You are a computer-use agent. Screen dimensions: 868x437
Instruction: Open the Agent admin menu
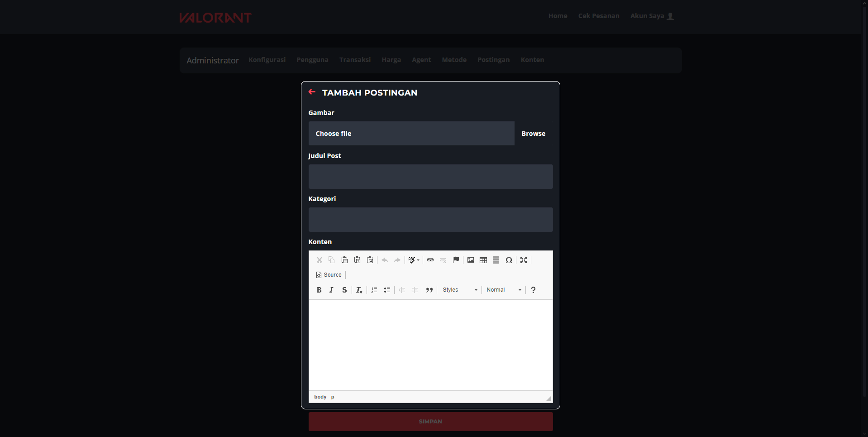tap(421, 60)
